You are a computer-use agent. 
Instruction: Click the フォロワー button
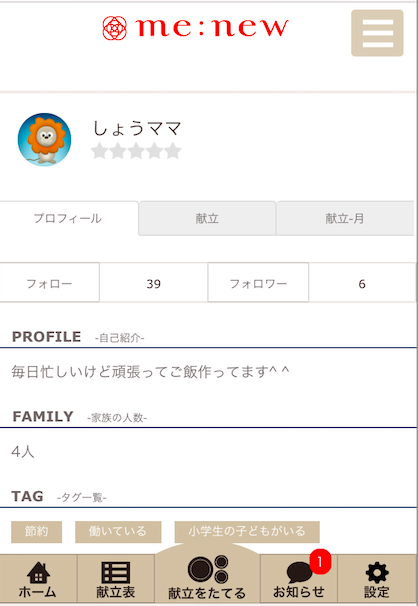point(258,283)
